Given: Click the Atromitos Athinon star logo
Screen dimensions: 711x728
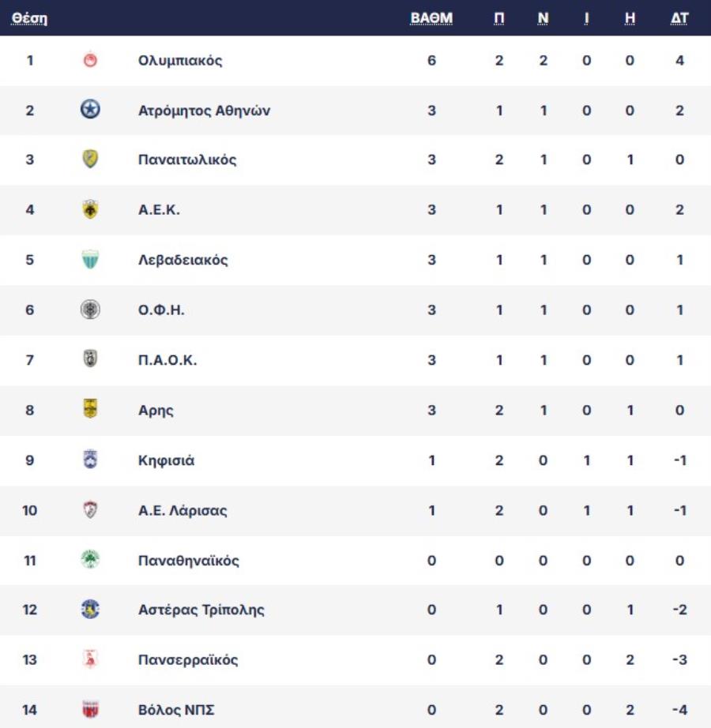Looking at the screenshot, I should (90, 110).
